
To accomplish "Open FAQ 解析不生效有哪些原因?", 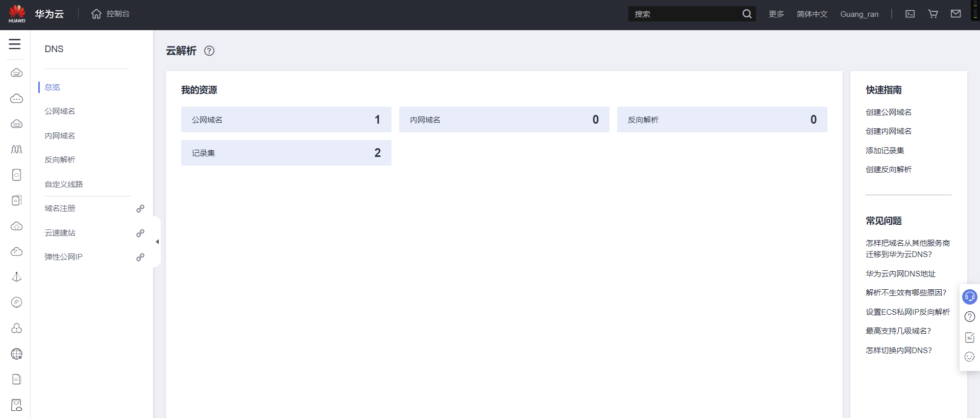I will pos(906,293).
